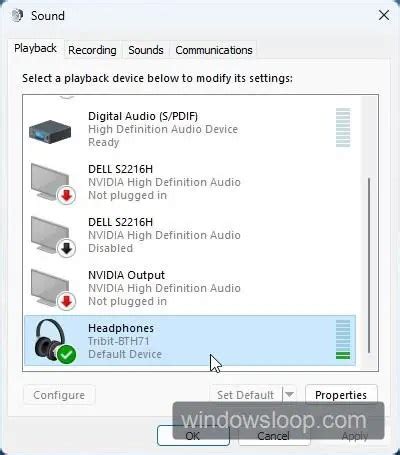Viewport: 400px width, 455px height.
Task: Click the not plugged in DELL S2216H monitor icon
Action: pyautogui.click(x=53, y=183)
